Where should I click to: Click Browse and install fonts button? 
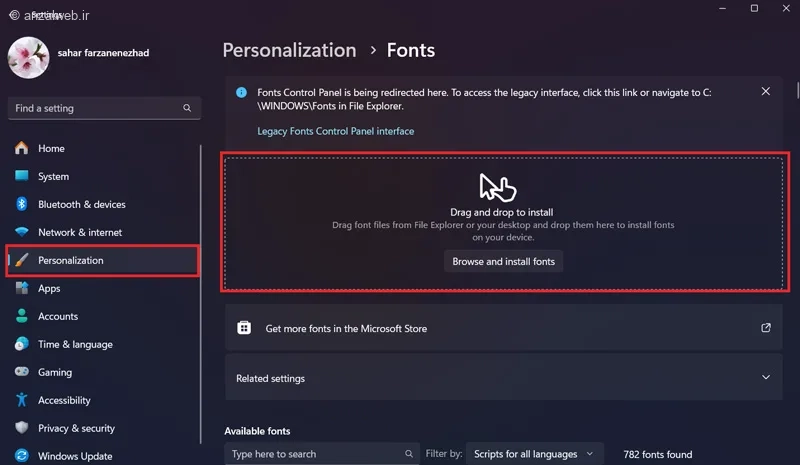[503, 261]
